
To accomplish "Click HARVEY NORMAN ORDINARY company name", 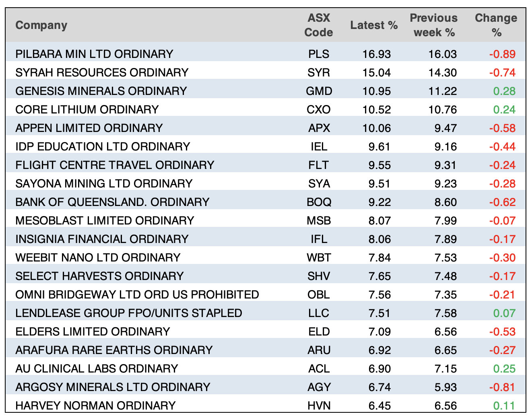I will 95,406.
